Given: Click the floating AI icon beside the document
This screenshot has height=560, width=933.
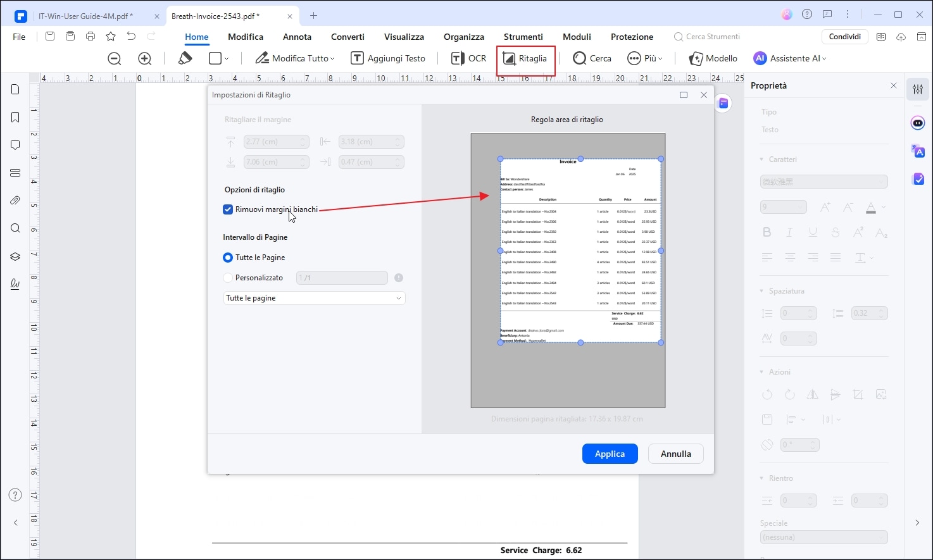Looking at the screenshot, I should click(723, 104).
